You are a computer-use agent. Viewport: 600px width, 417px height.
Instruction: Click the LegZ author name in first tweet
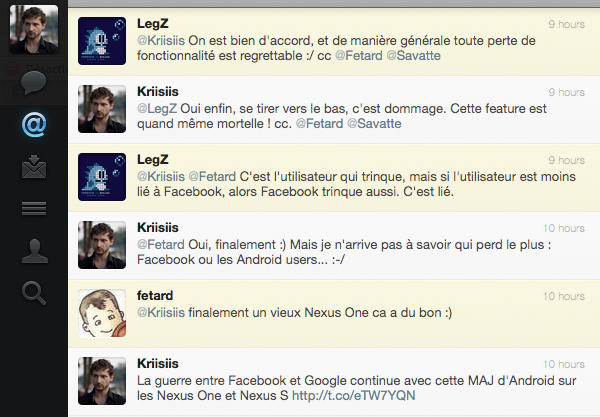[153, 22]
